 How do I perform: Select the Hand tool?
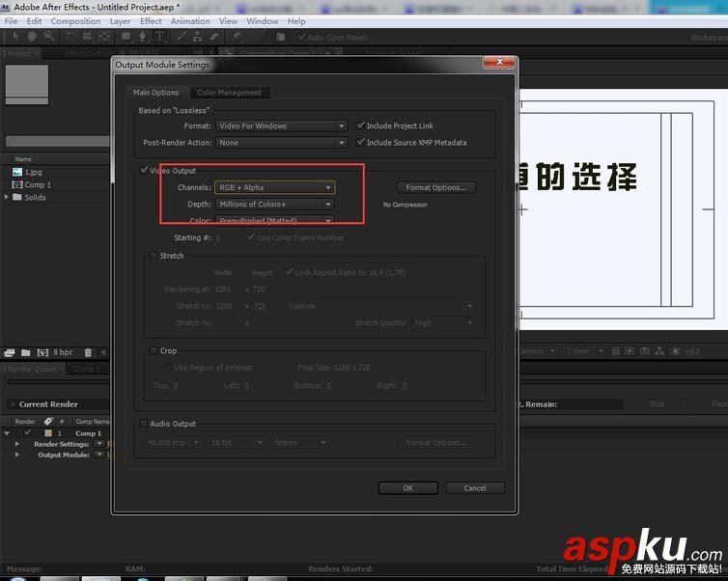click(32, 37)
